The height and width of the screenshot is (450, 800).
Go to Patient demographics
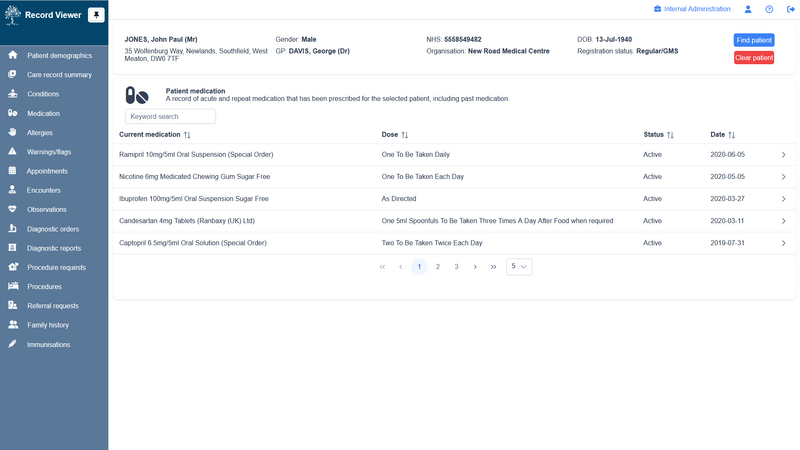[60, 55]
